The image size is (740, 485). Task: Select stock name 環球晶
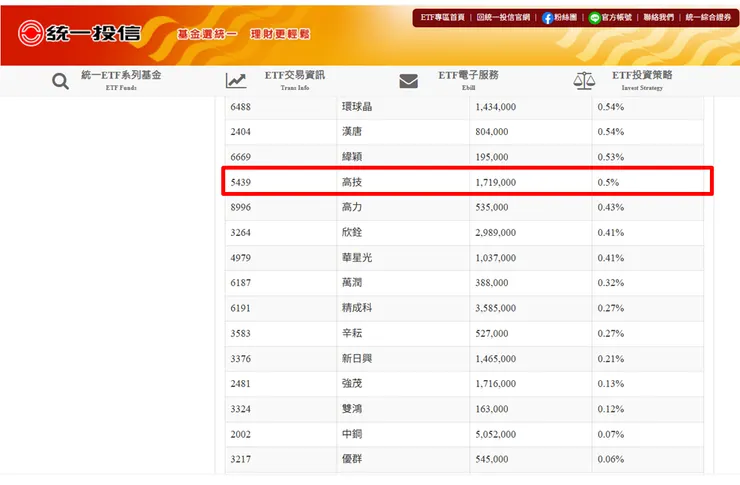(357, 107)
